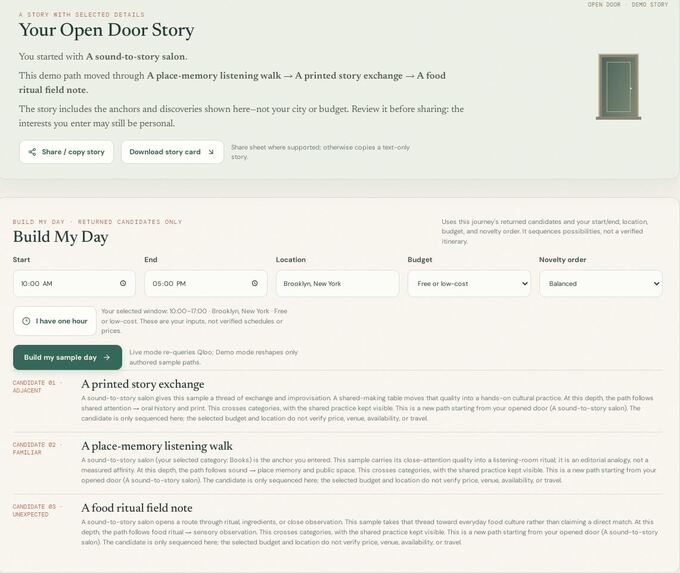Click the heading A printed story exchange

click(x=143, y=384)
